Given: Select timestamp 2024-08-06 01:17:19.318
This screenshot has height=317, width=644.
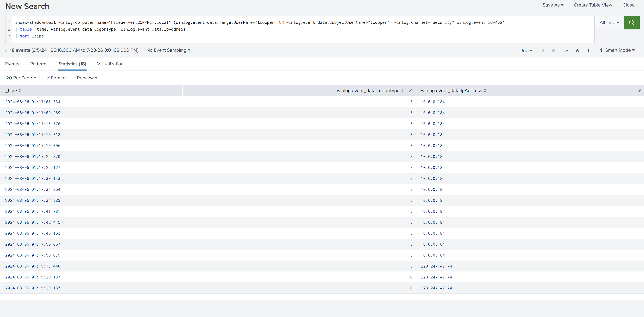Looking at the screenshot, I should 33,135.
